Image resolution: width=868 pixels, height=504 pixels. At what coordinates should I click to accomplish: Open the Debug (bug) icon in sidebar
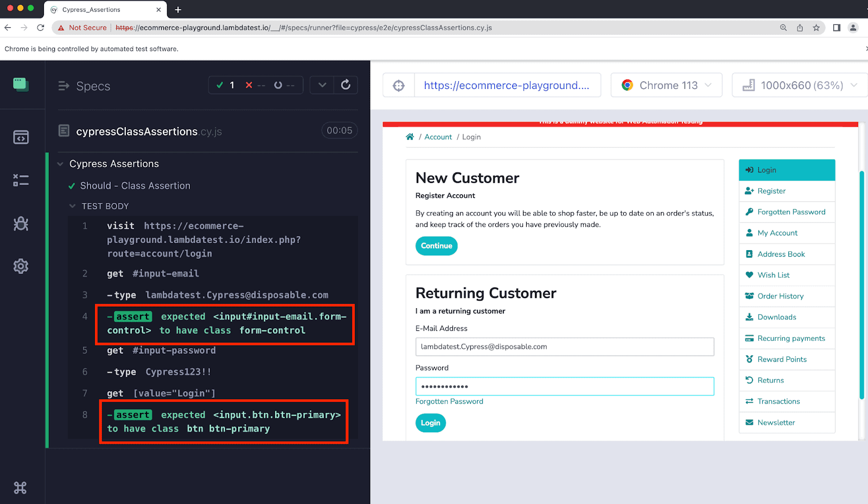coord(21,224)
